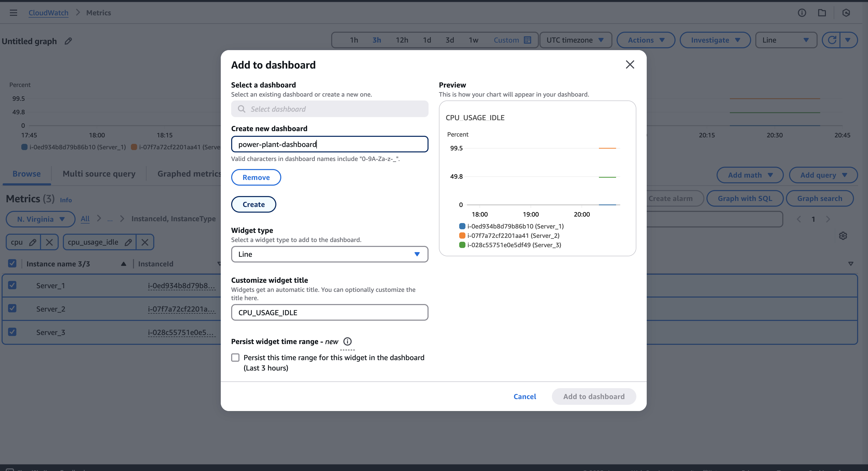Click the orange Server_2 legend swatch in preview

click(x=462, y=235)
